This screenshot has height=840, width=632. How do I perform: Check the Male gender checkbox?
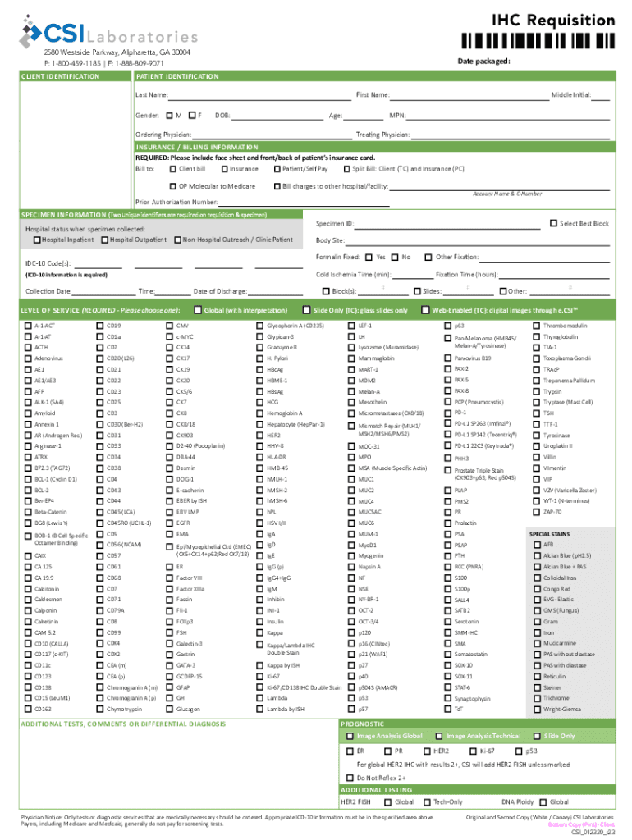[x=168, y=116]
